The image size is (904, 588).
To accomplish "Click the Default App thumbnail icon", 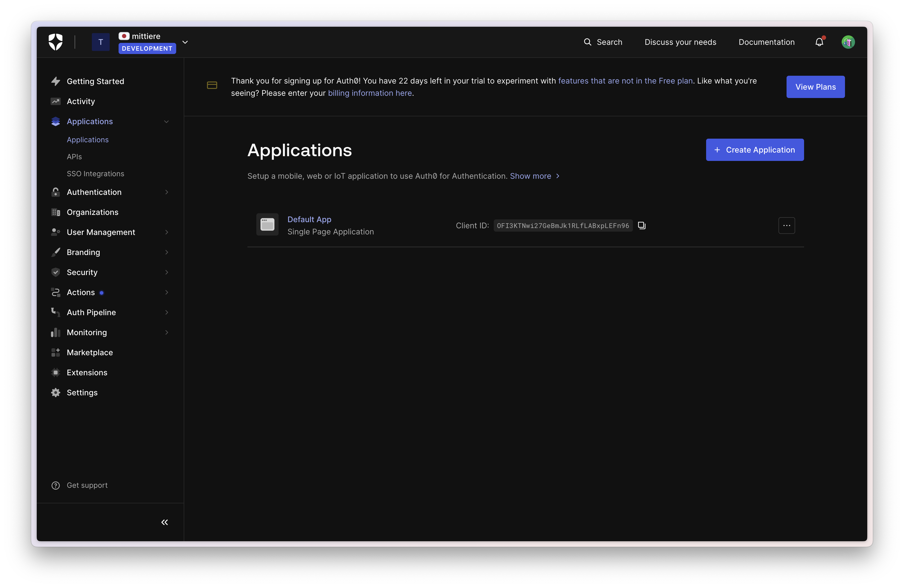I will coord(267,224).
